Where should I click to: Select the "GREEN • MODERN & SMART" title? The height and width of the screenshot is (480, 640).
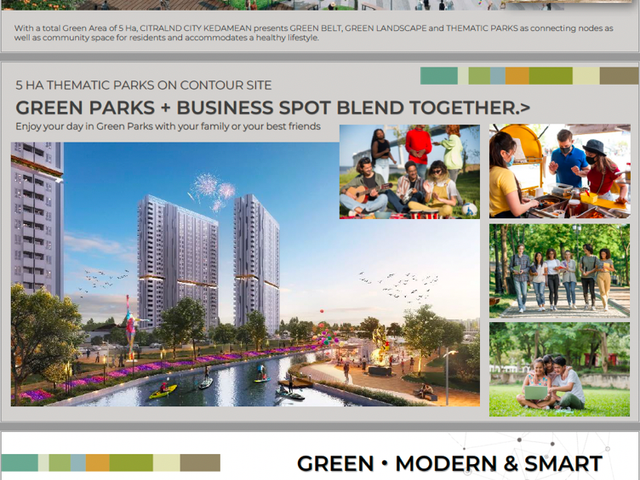click(x=449, y=464)
